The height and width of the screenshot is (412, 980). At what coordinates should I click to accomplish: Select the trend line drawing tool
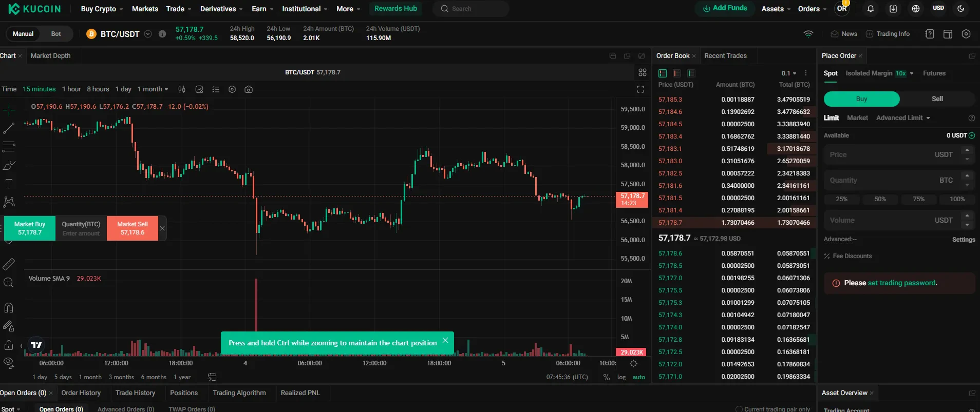tap(9, 128)
